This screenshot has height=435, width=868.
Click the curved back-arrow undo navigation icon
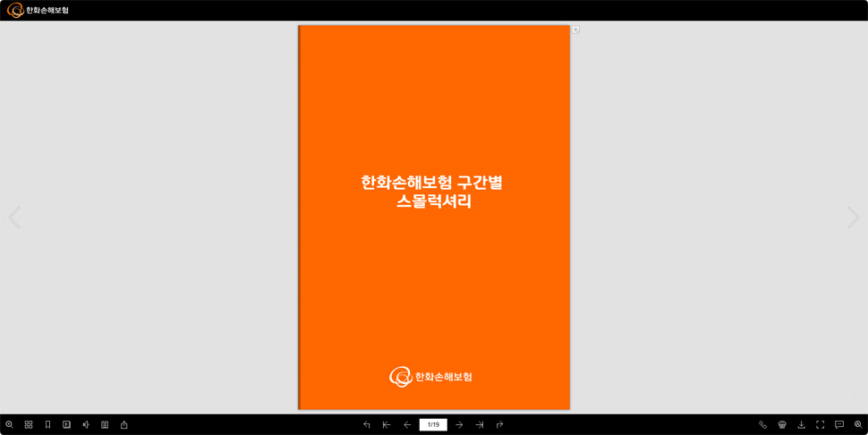[367, 424]
